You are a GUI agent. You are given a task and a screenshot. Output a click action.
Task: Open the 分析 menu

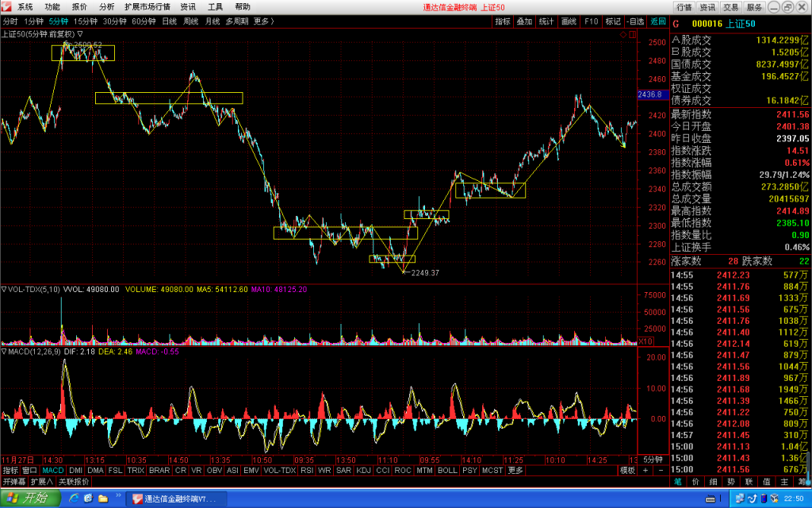(x=106, y=6)
